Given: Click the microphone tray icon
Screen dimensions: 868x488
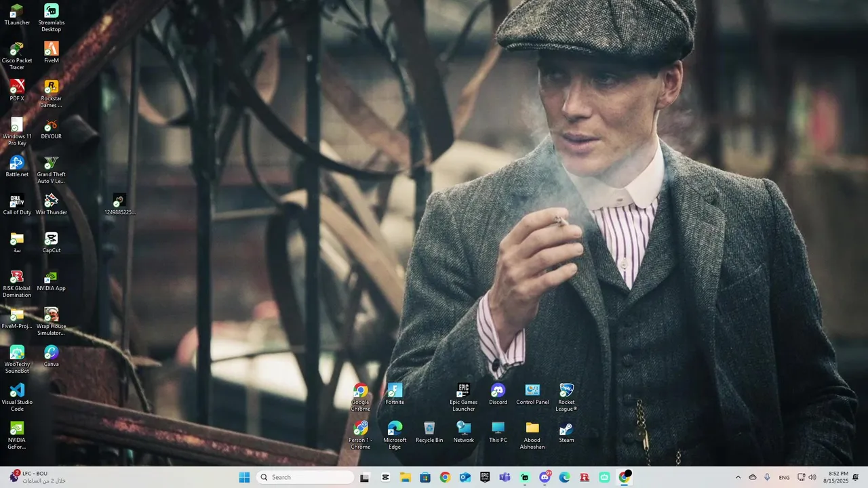Looking at the screenshot, I should (767, 477).
